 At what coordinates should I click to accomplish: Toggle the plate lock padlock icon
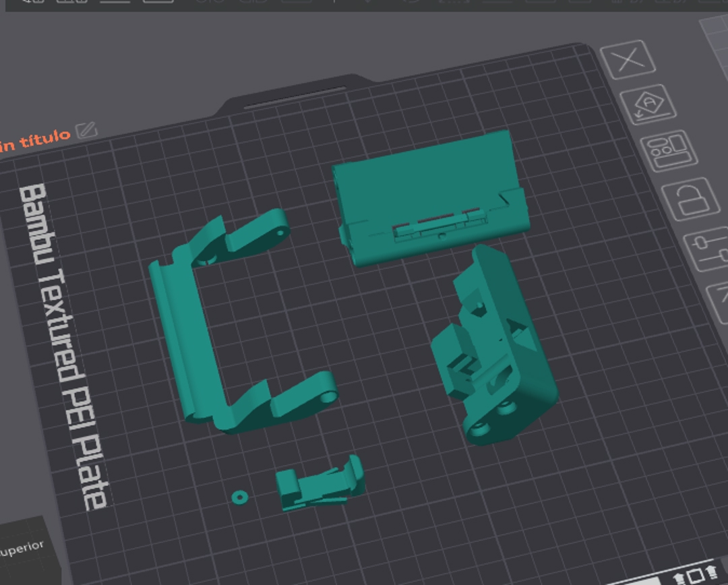(x=691, y=199)
